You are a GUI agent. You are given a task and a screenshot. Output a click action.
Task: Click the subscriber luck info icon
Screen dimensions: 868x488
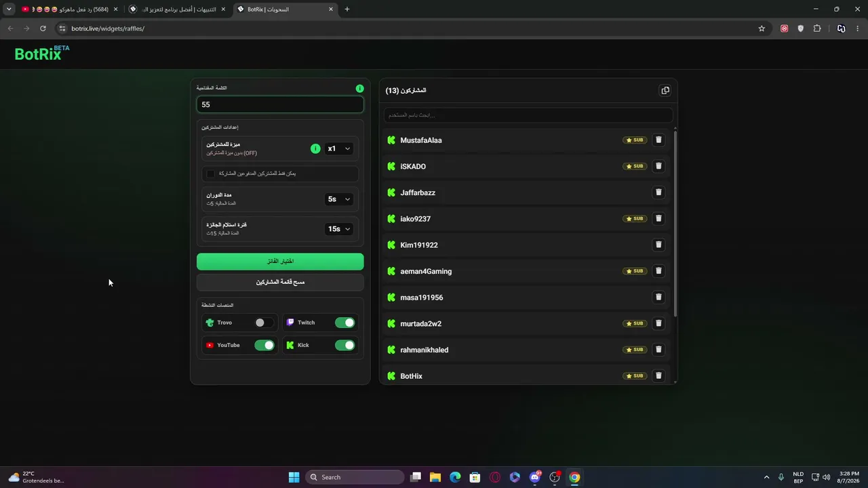point(315,148)
